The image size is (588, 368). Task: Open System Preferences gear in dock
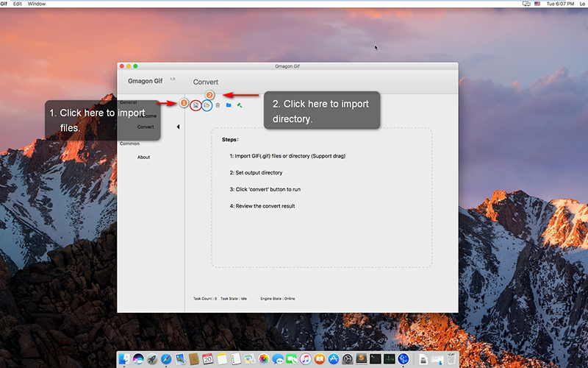(x=348, y=359)
